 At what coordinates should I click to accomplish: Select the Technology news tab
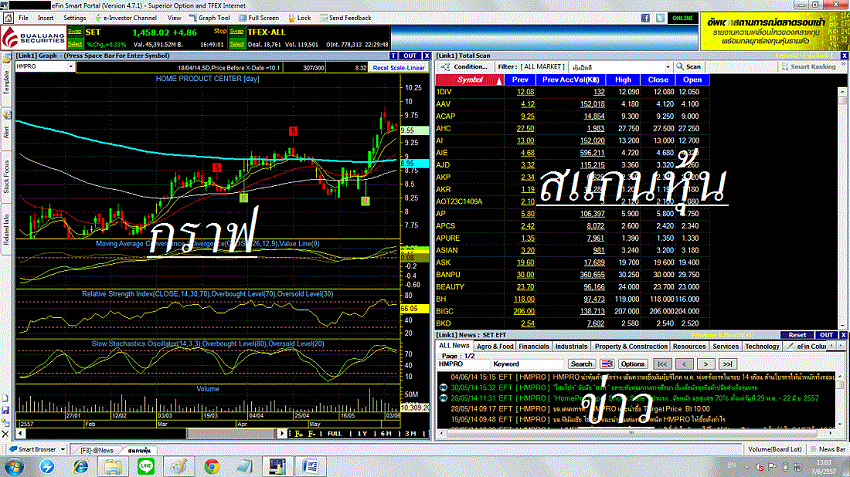762,346
